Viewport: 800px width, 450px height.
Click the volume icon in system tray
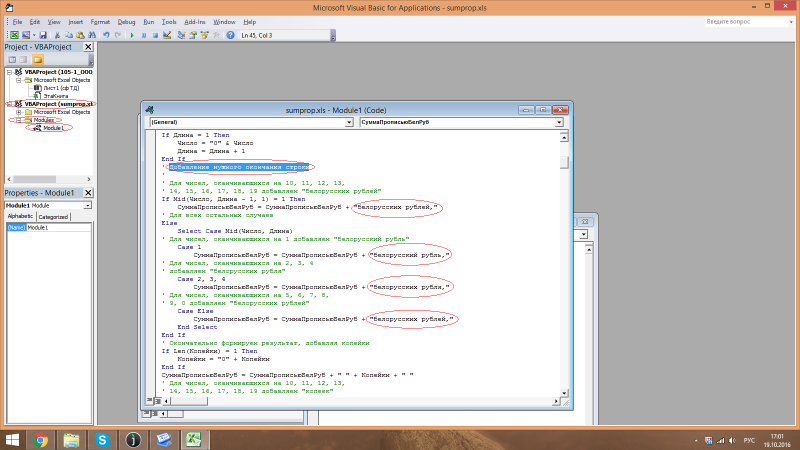tap(733, 440)
